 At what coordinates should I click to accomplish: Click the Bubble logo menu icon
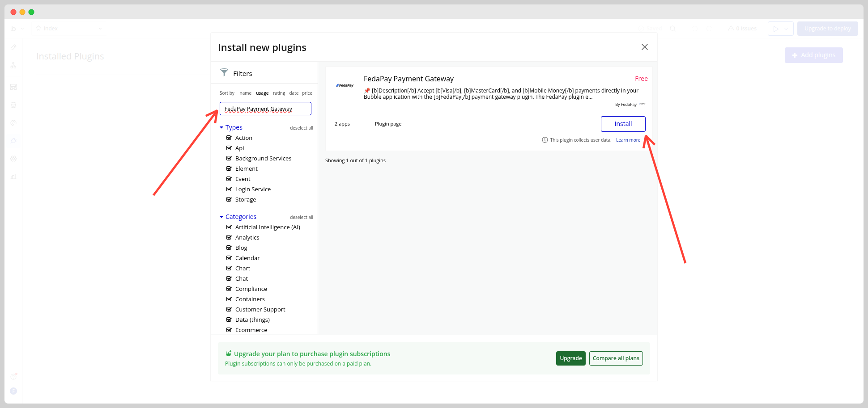(x=13, y=29)
